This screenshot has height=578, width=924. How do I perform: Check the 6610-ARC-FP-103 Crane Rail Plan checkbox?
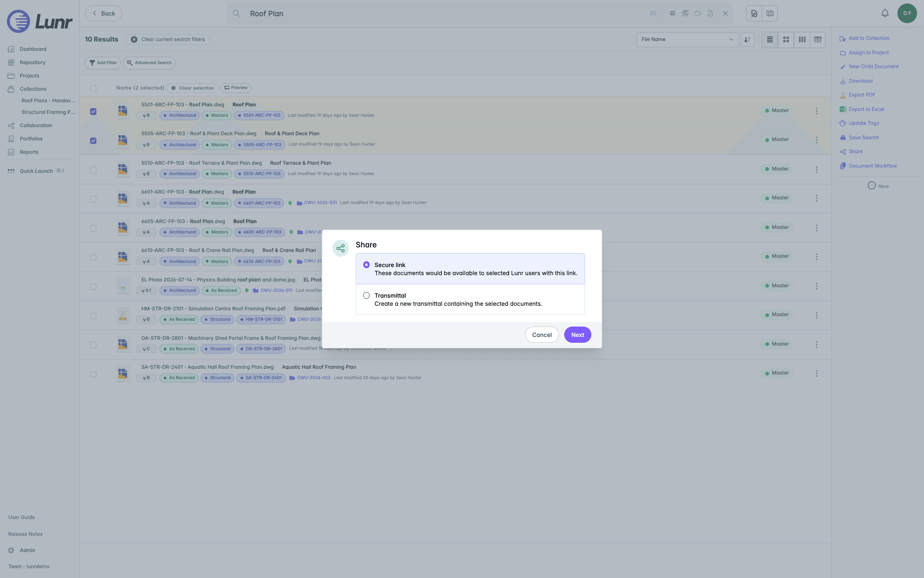coord(93,257)
